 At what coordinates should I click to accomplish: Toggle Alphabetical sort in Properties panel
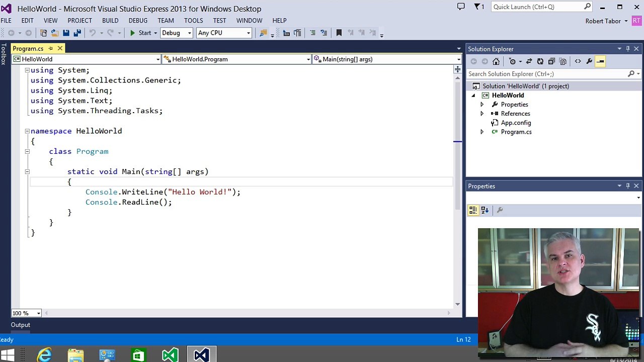click(485, 210)
